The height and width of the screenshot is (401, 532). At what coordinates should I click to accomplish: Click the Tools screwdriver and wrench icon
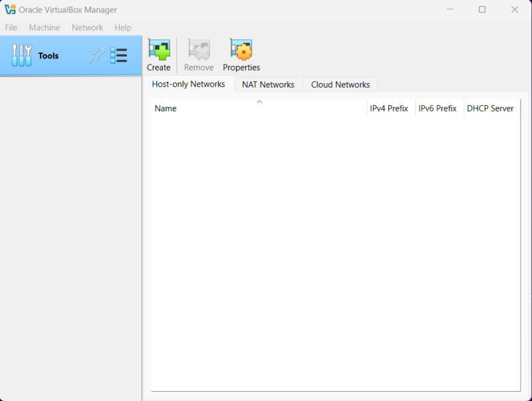(22, 55)
